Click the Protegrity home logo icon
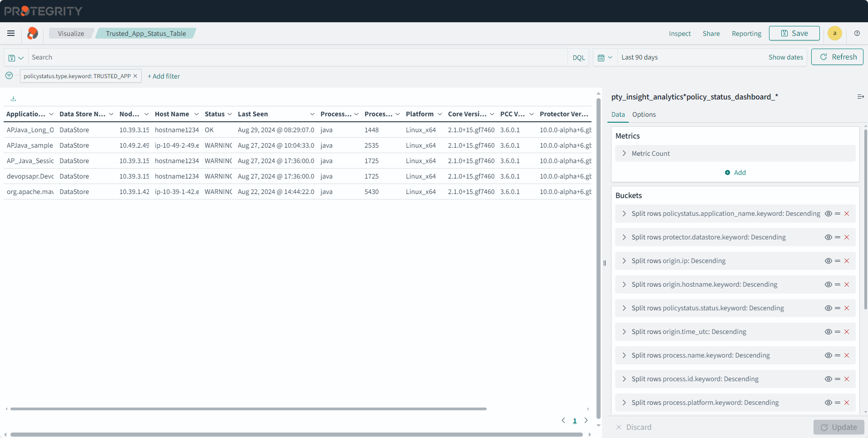868x438 pixels. [x=33, y=33]
